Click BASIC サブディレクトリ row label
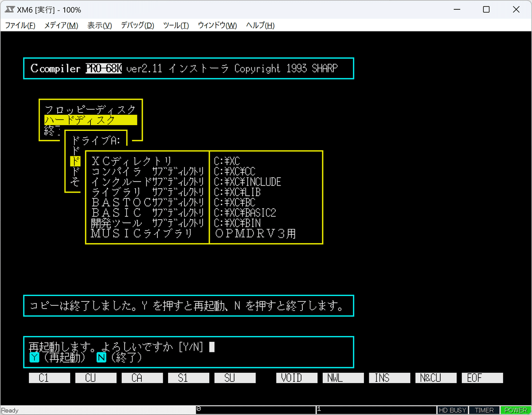 (148, 212)
